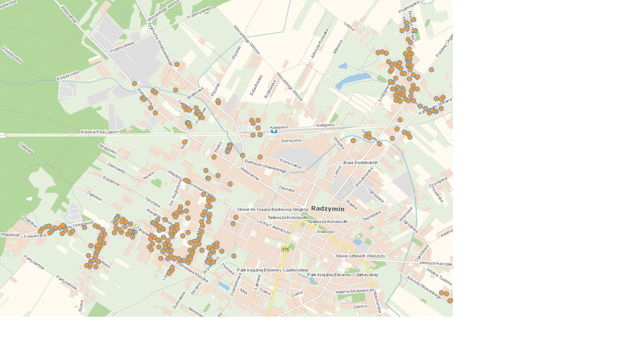Viewport: 644px width, 345px height.
Task: Click the Słoneczna street label
Action: [x=291, y=140]
